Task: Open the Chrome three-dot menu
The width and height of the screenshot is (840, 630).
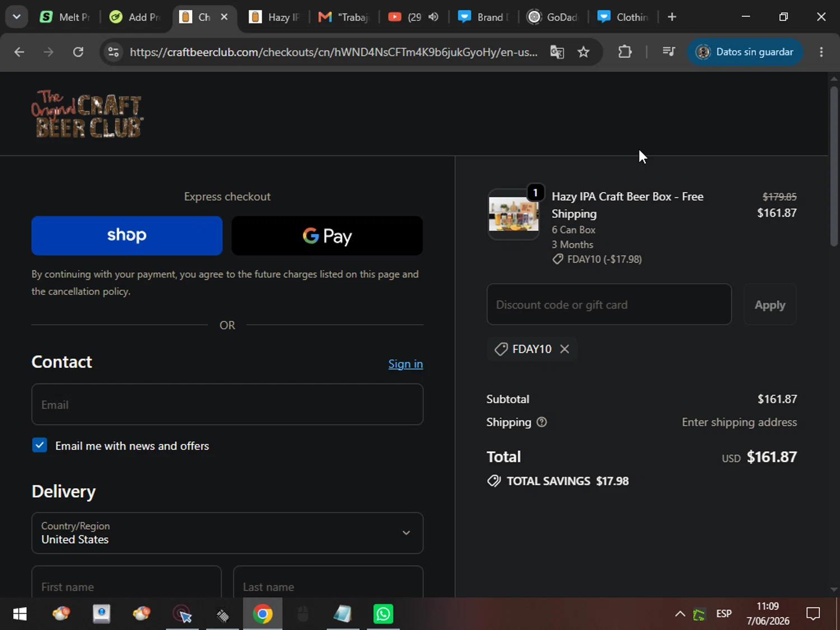Action: pos(822,52)
